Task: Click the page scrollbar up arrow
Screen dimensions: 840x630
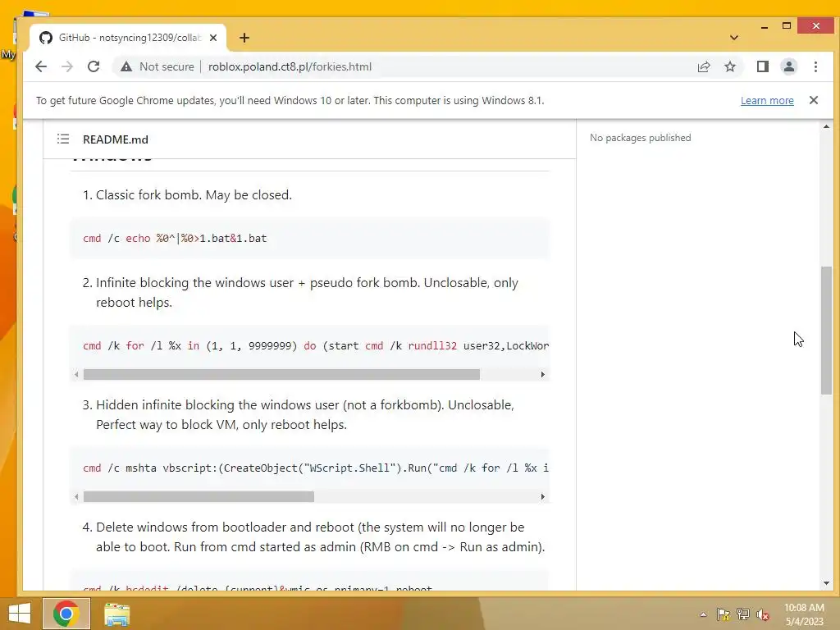Action: 826,127
